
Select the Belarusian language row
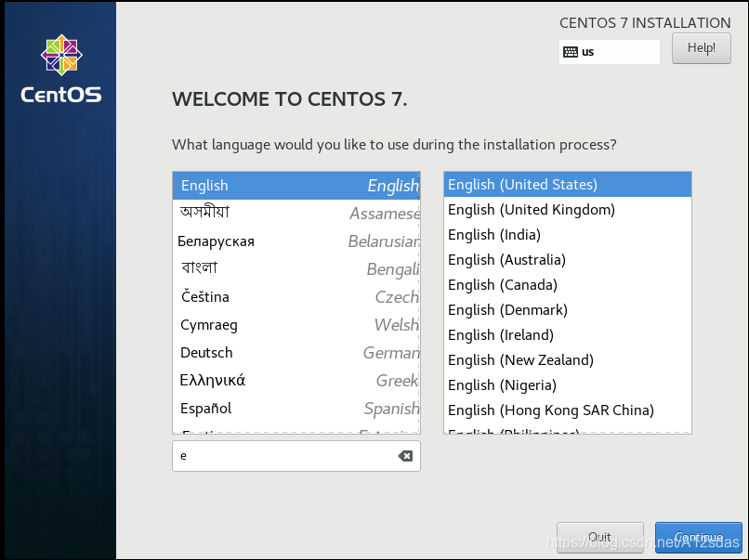click(x=296, y=241)
